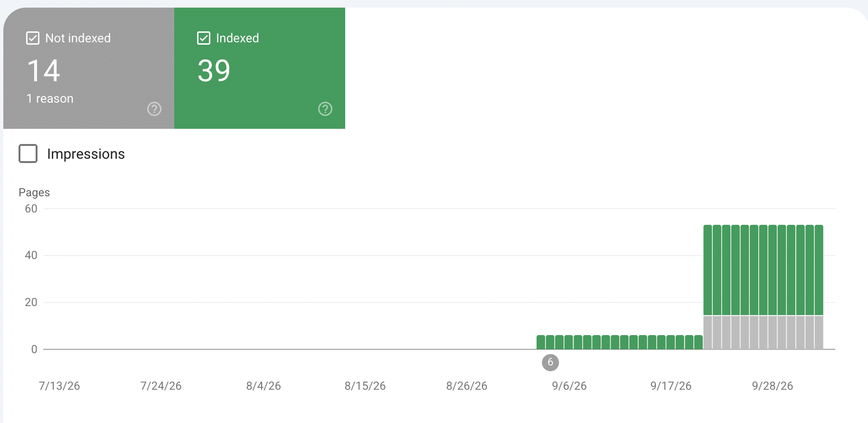The height and width of the screenshot is (423, 868).
Task: Click the 9/28/26 date label
Action: [x=773, y=386]
